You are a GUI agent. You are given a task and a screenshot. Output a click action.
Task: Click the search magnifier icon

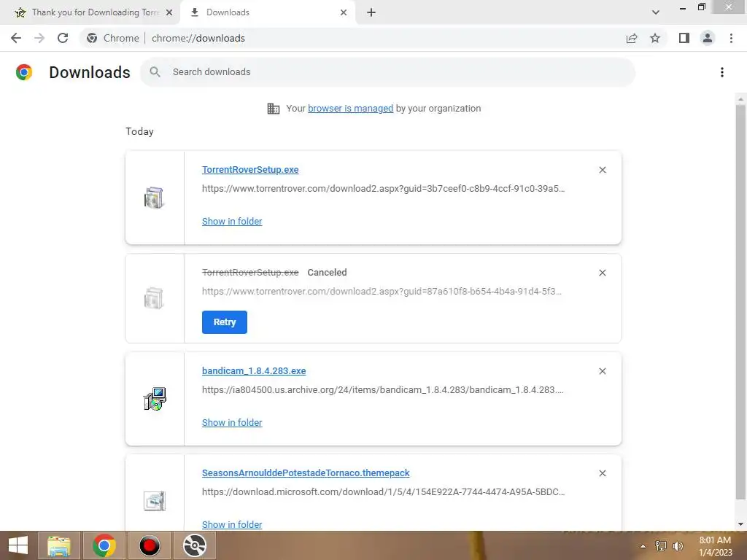pyautogui.click(x=155, y=72)
